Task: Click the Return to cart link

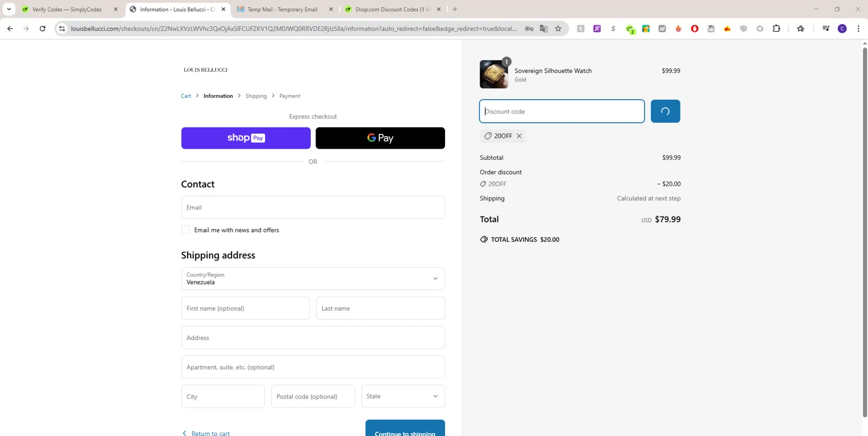Action: tap(211, 433)
